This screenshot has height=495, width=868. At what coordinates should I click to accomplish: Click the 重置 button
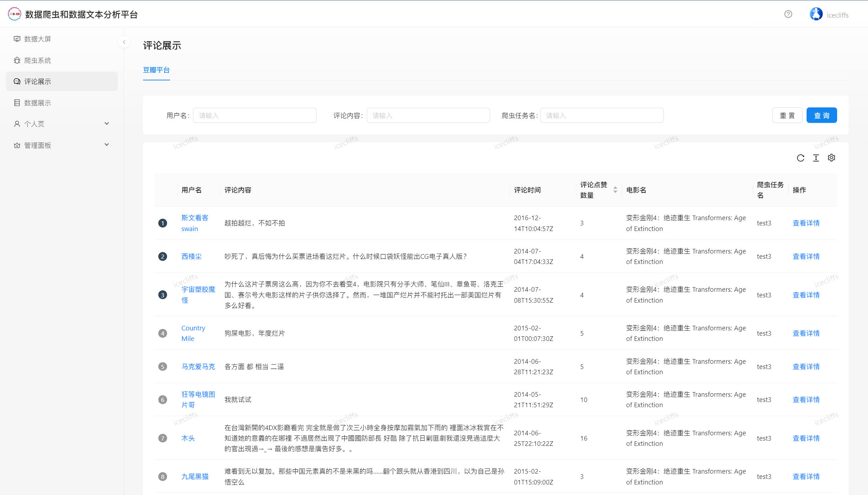(x=787, y=115)
